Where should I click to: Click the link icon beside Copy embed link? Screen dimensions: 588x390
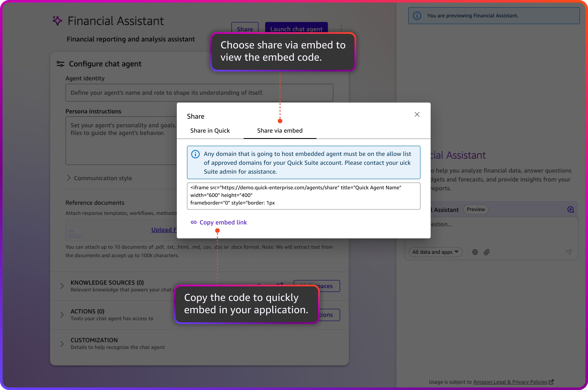194,222
